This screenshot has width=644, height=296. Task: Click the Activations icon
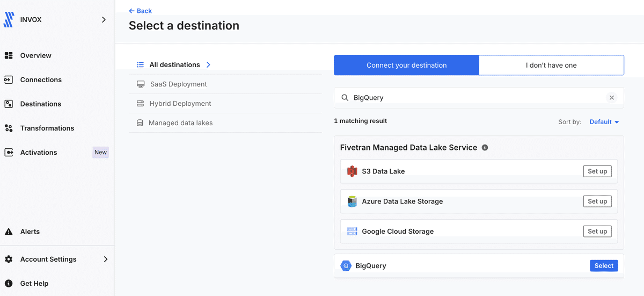pos(9,153)
